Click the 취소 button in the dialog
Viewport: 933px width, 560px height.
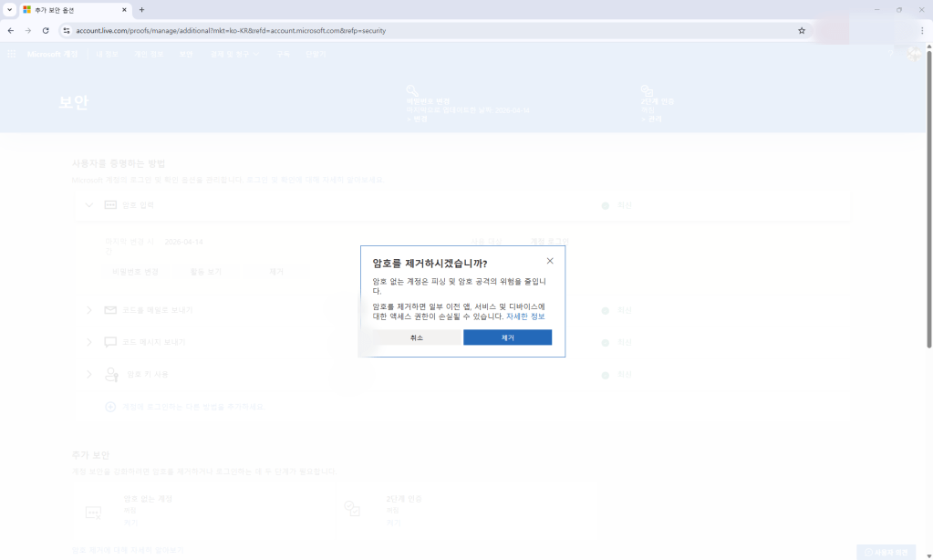tap(416, 337)
